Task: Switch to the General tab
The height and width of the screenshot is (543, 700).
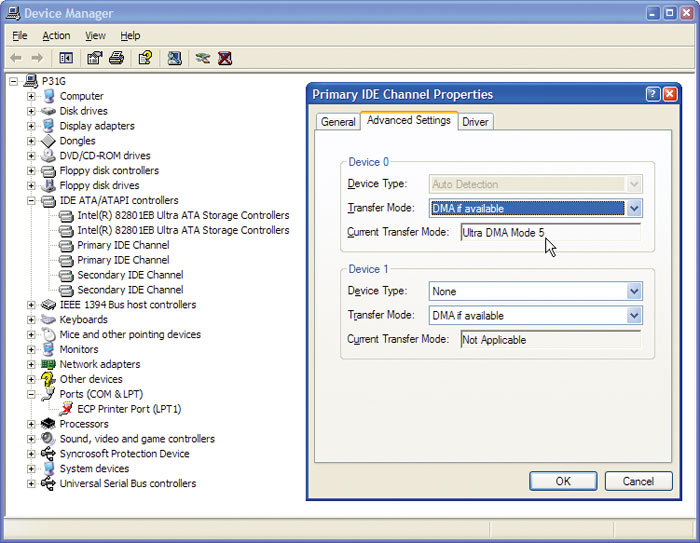Action: (337, 122)
